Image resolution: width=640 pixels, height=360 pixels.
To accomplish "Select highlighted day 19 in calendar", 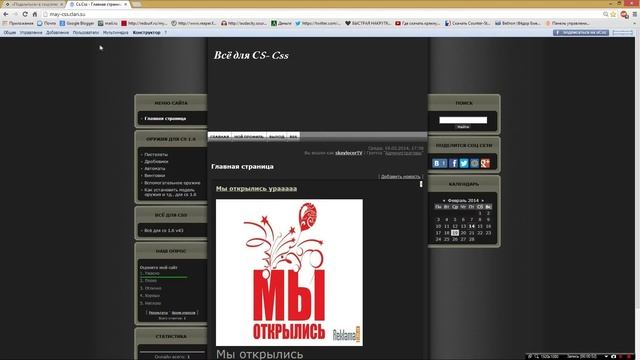I will tap(455, 233).
